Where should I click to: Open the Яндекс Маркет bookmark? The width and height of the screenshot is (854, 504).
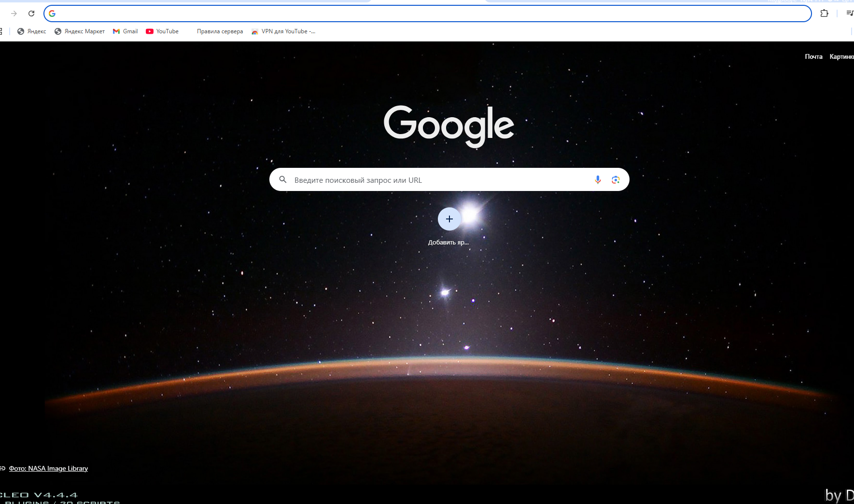(x=80, y=31)
